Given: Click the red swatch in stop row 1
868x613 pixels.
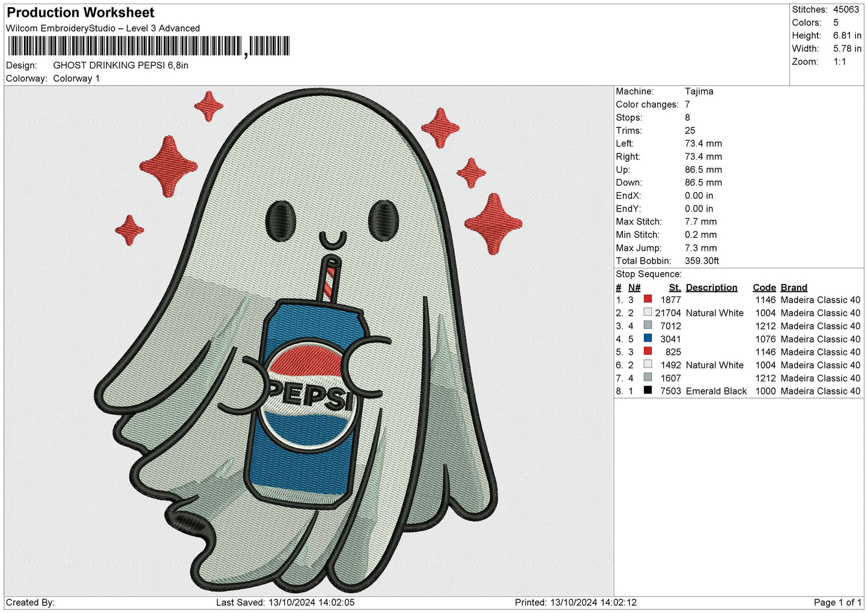Looking at the screenshot, I should 648,299.
